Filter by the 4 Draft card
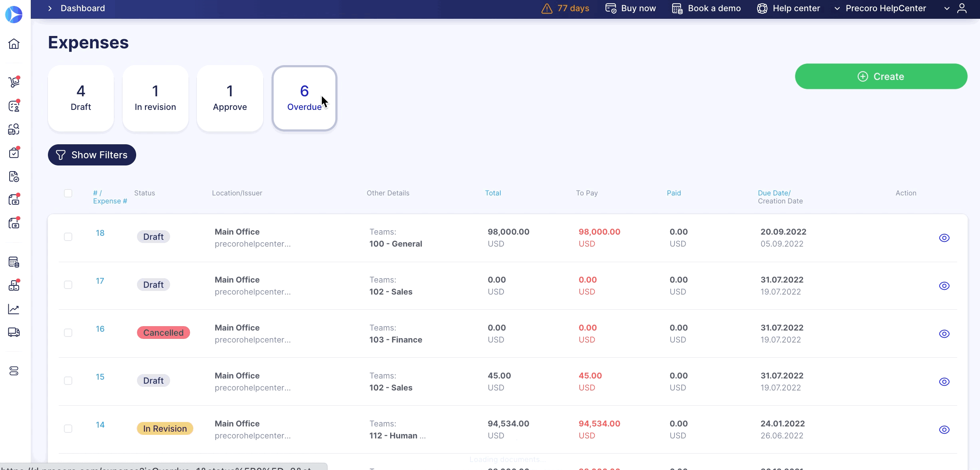Screen dimensions: 980x470 coord(81,98)
